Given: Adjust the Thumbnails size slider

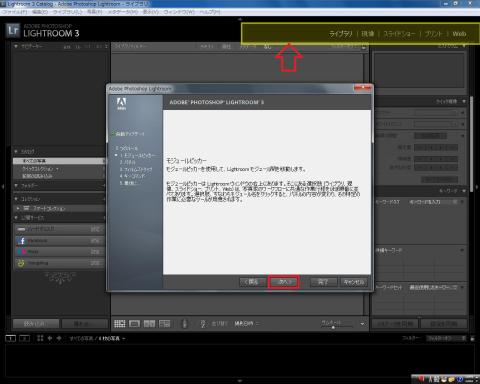Looking at the screenshot, I should [x=333, y=327].
